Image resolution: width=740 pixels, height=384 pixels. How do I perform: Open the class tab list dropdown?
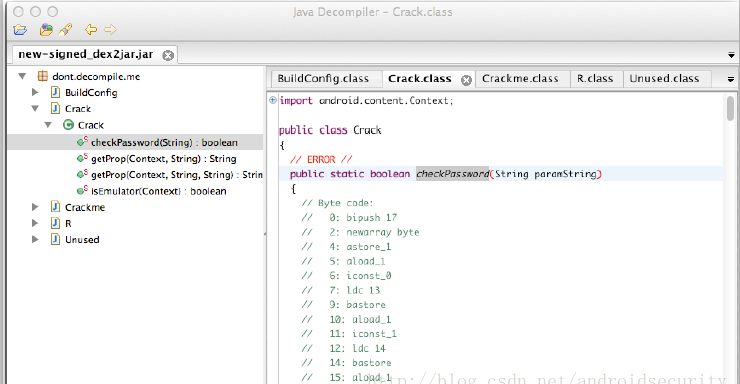point(731,79)
